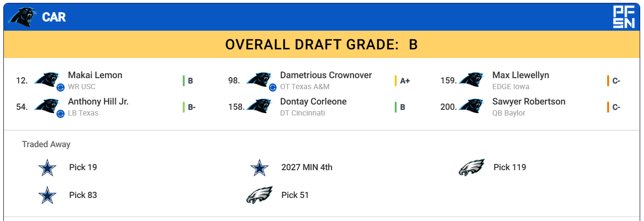Click the Overall Draft Grade banner

point(322,45)
